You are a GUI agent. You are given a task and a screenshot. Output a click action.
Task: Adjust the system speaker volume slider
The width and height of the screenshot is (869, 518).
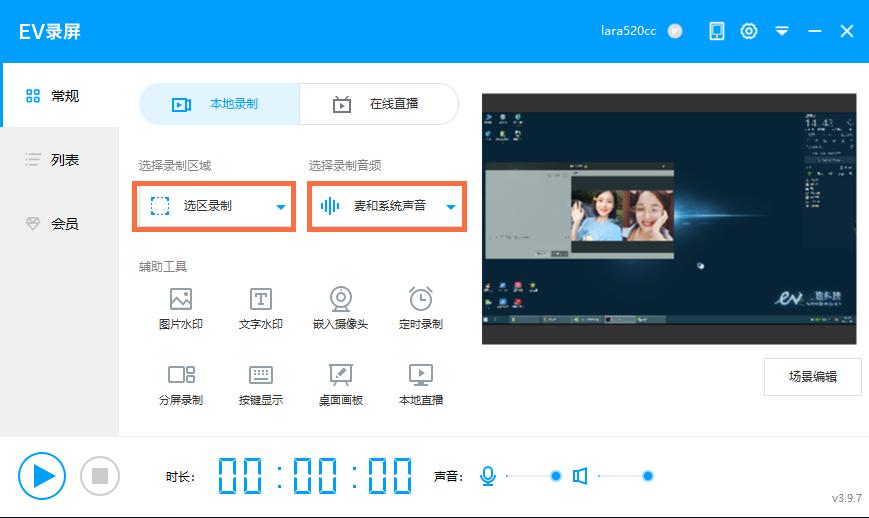(626, 476)
